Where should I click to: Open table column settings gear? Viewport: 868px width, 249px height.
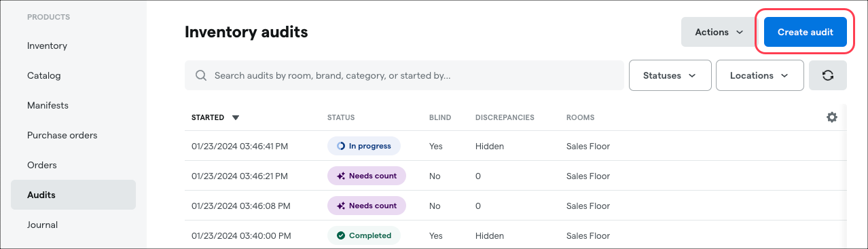(x=832, y=117)
